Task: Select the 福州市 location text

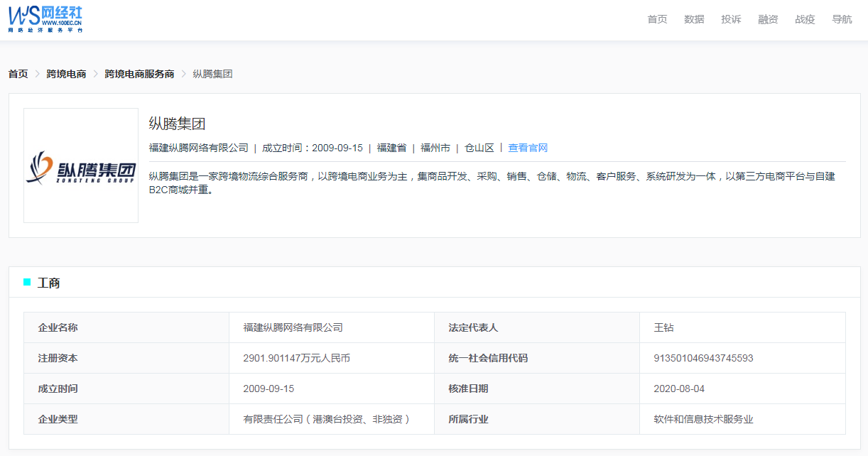Action: [x=435, y=148]
